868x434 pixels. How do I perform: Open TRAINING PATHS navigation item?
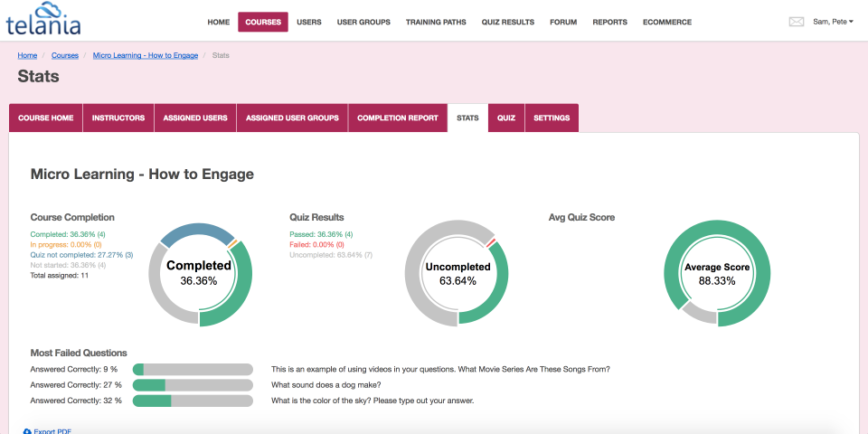tap(436, 22)
